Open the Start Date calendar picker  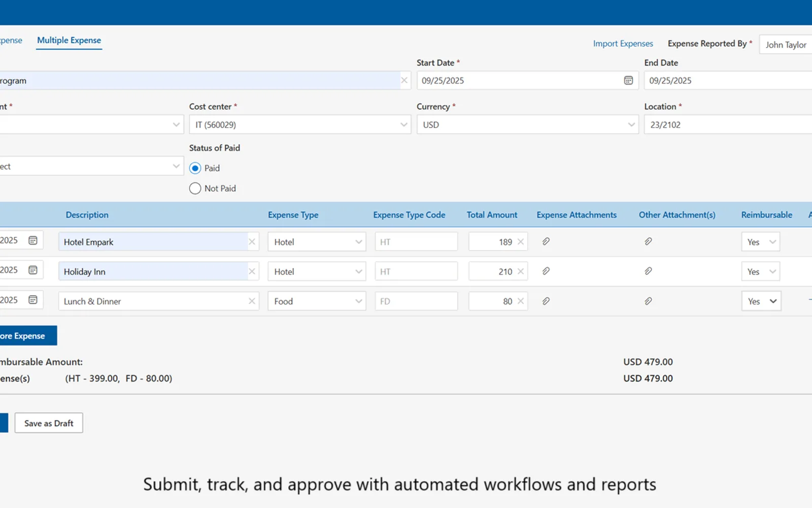(x=628, y=80)
